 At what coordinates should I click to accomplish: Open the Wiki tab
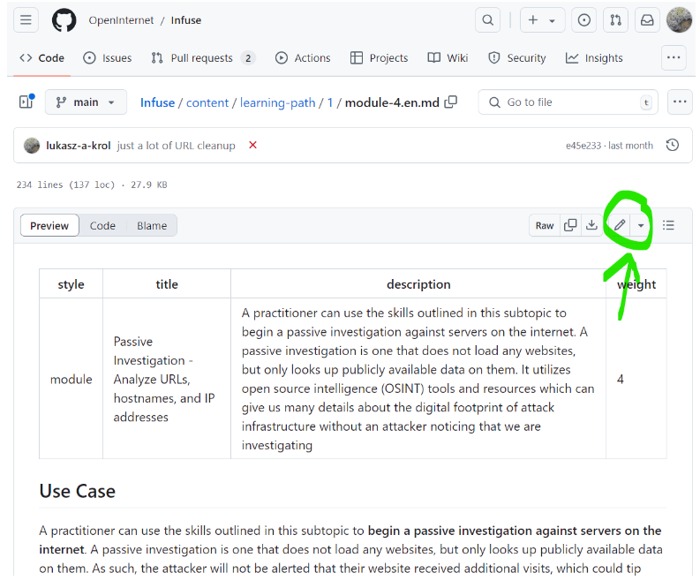click(x=448, y=58)
